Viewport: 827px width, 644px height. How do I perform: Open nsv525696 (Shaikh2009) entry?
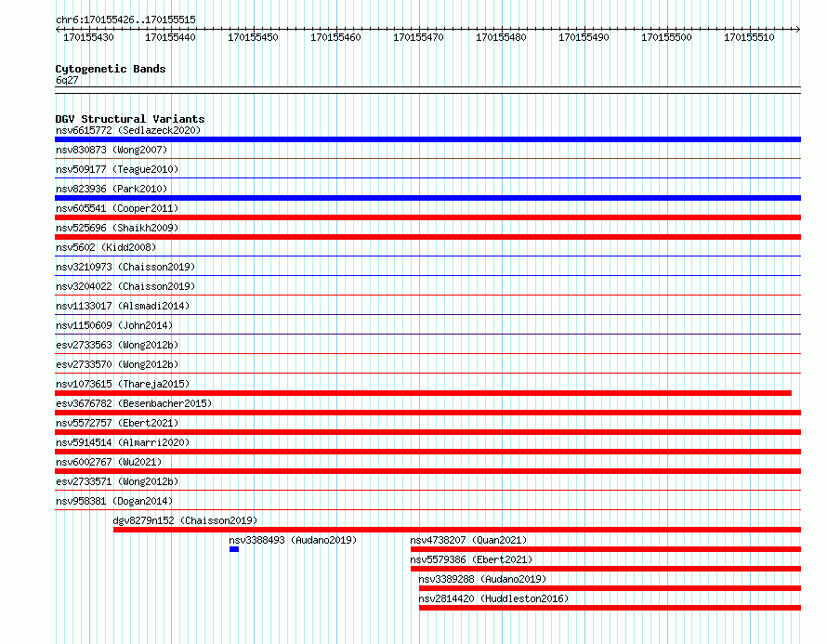(117, 228)
